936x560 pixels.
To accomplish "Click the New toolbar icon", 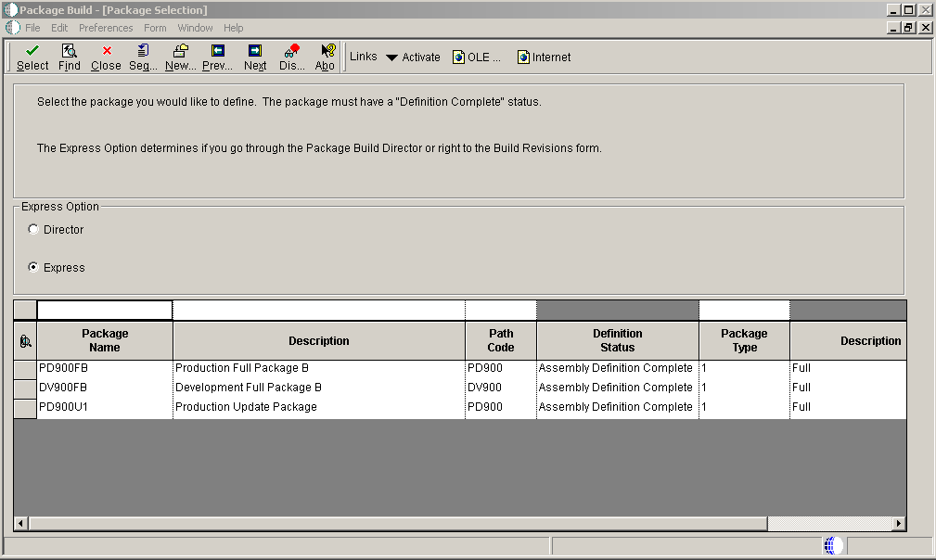I will (x=178, y=57).
